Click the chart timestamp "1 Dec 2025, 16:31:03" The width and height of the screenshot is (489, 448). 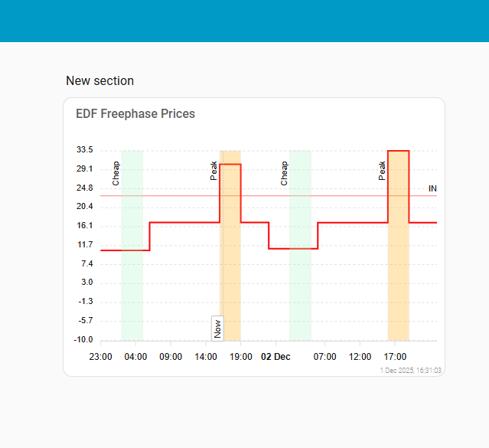pyautogui.click(x=411, y=370)
